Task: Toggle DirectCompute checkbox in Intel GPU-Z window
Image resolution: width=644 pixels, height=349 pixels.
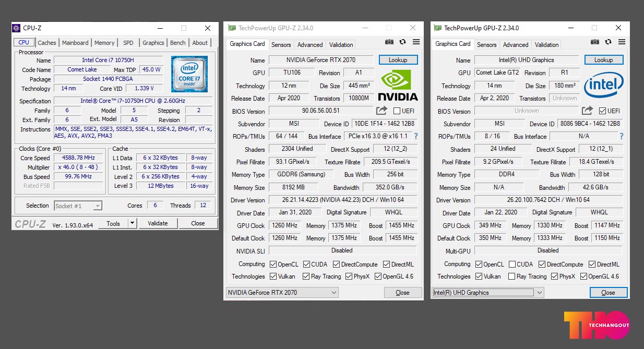Action: pyautogui.click(x=542, y=264)
